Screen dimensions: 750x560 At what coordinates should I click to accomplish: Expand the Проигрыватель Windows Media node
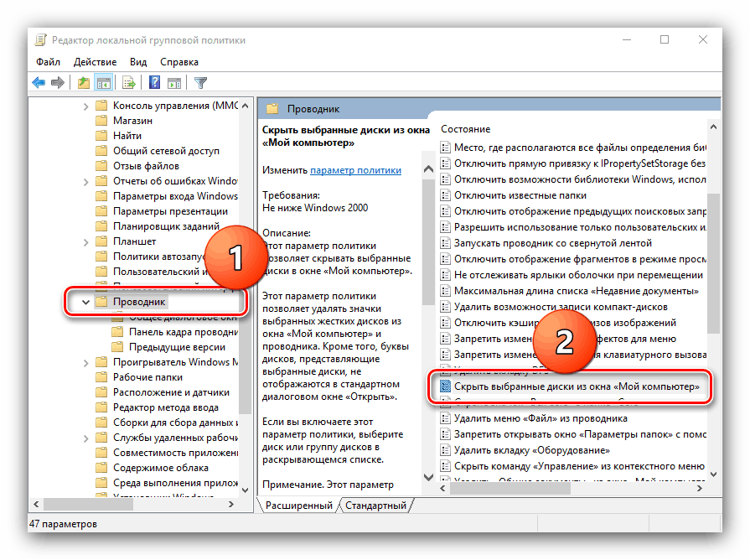click(x=86, y=363)
